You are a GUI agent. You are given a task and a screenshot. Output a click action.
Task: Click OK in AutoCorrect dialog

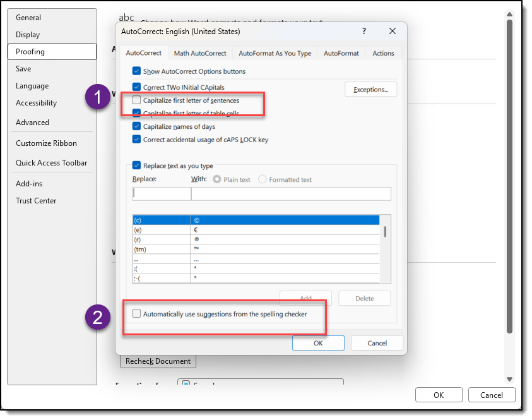click(x=318, y=343)
